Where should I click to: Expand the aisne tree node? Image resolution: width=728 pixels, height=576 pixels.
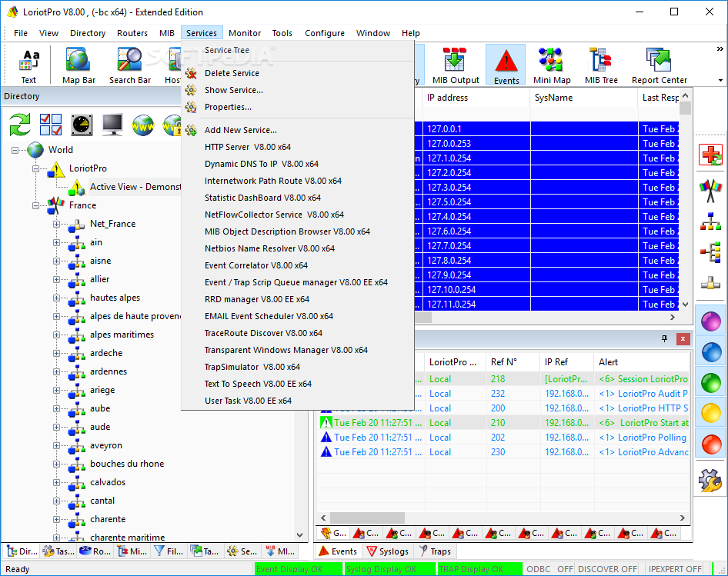(56, 261)
